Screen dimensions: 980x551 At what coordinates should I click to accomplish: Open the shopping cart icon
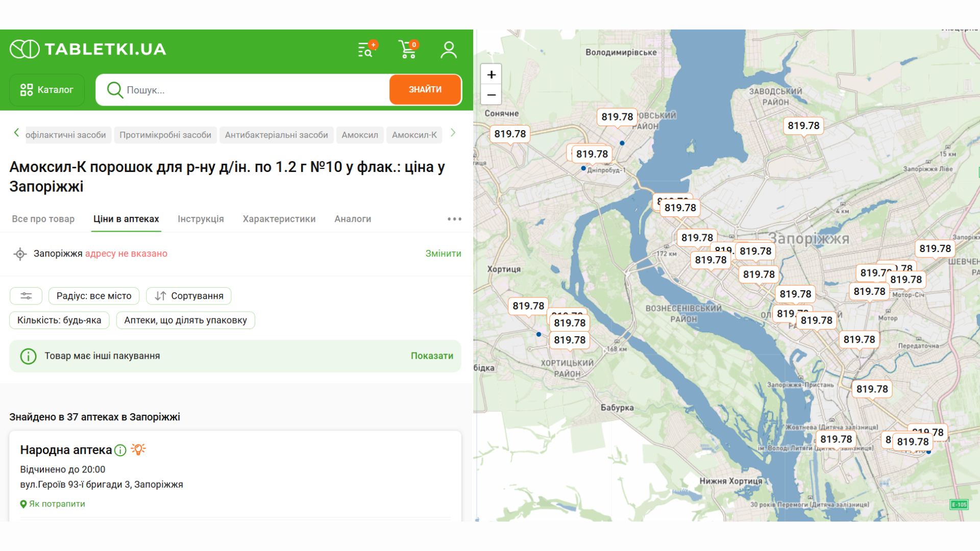pyautogui.click(x=407, y=49)
